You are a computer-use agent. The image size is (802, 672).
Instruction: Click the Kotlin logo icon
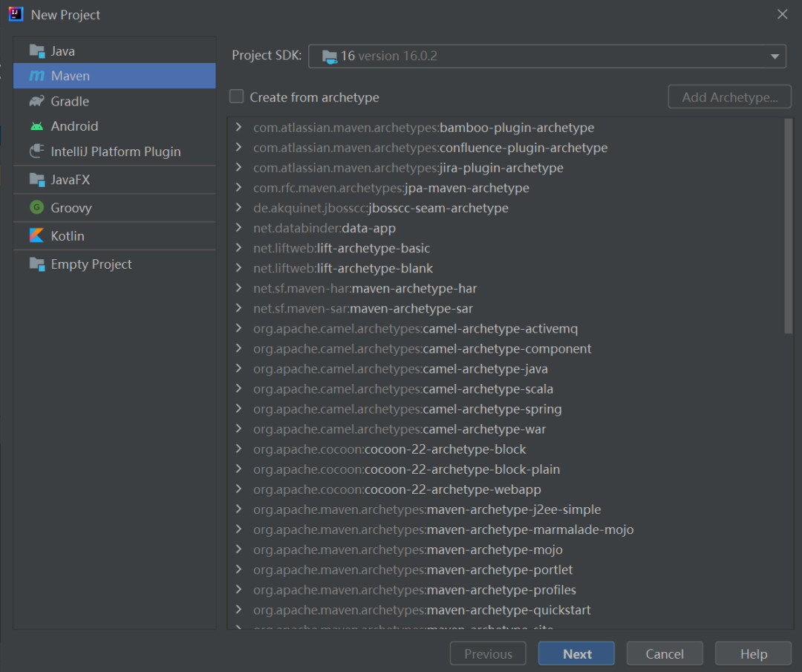click(x=37, y=235)
